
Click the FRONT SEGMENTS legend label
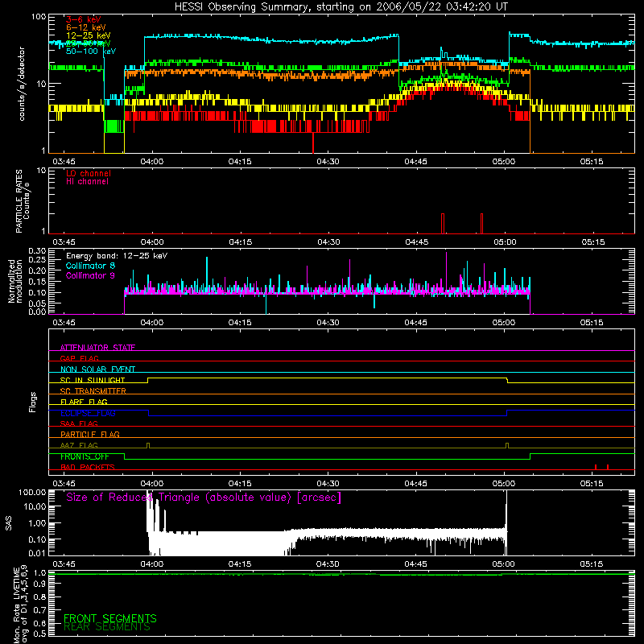pyautogui.click(x=110, y=618)
